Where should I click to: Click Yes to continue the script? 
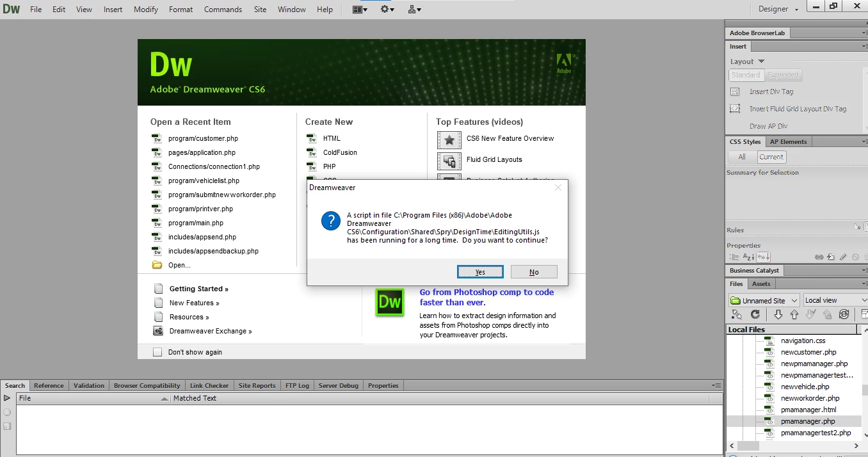(x=480, y=272)
